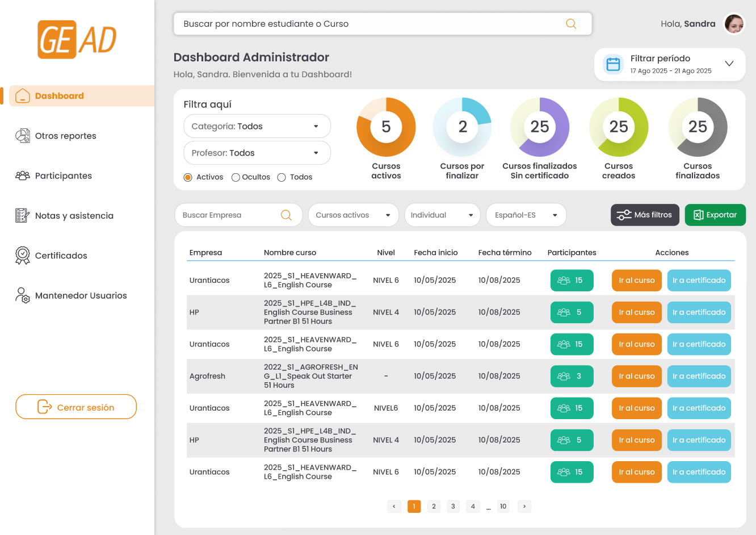The image size is (756, 535).
Task: Click the calendar icon in Filtrar período
Action: [614, 64]
